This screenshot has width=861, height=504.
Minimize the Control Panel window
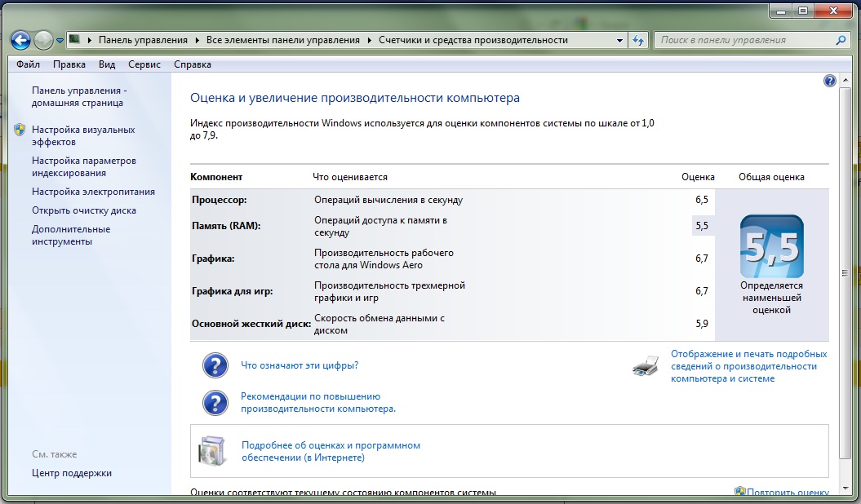click(781, 11)
